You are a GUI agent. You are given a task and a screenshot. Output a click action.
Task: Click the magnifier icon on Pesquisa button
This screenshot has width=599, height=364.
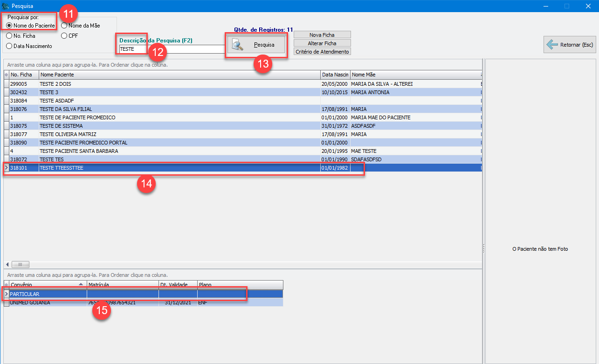pyautogui.click(x=238, y=45)
